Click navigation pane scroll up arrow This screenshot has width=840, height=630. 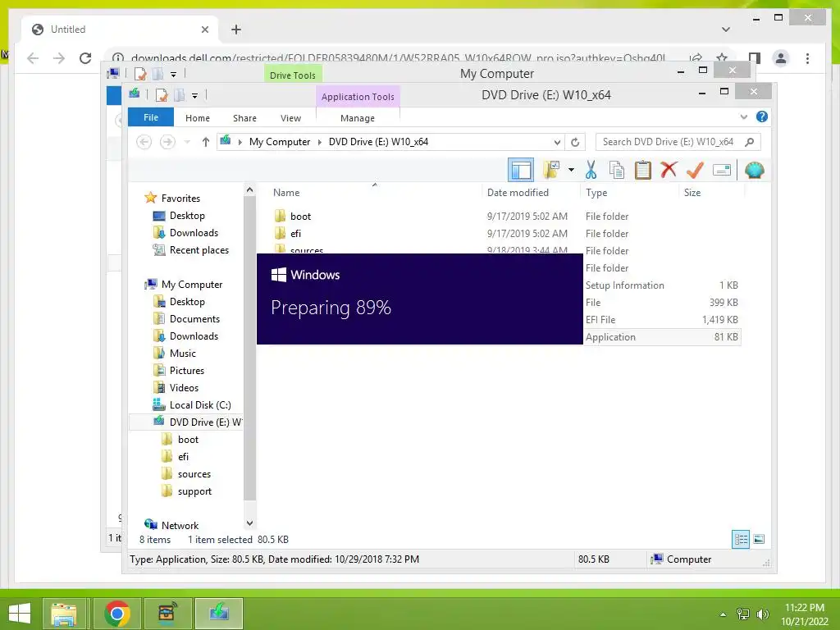249,189
